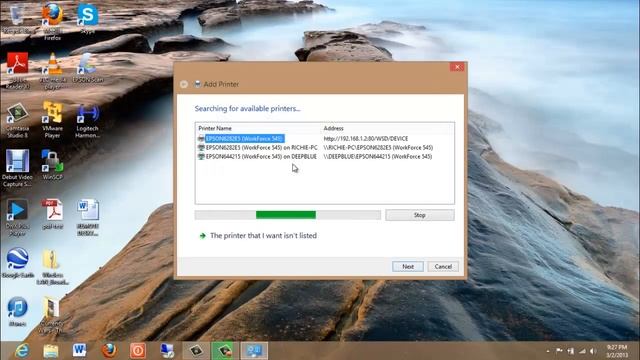
Task: Open the iTunes desktop shortcut
Action: (17, 311)
